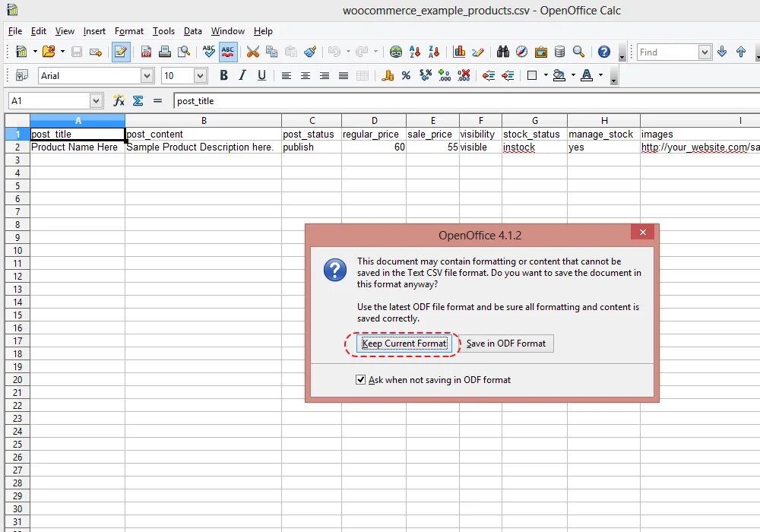Image resolution: width=760 pixels, height=532 pixels.
Task: Delete decimal place icon
Action: coord(464,75)
